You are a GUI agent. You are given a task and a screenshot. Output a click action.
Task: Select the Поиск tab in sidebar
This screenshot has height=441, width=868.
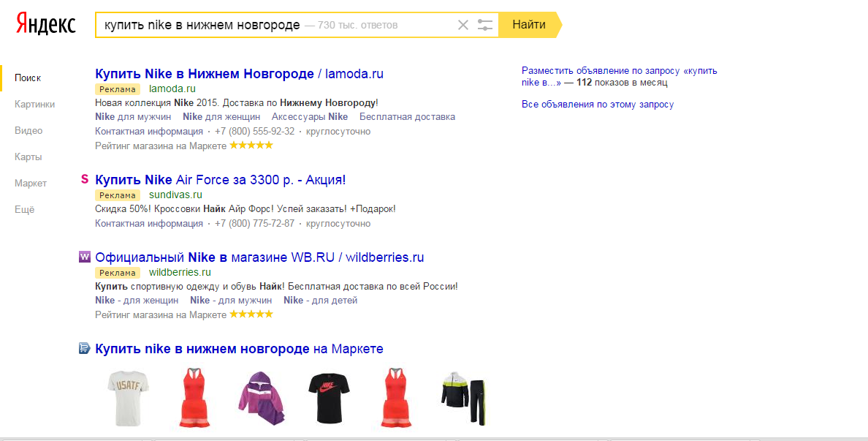[28, 78]
